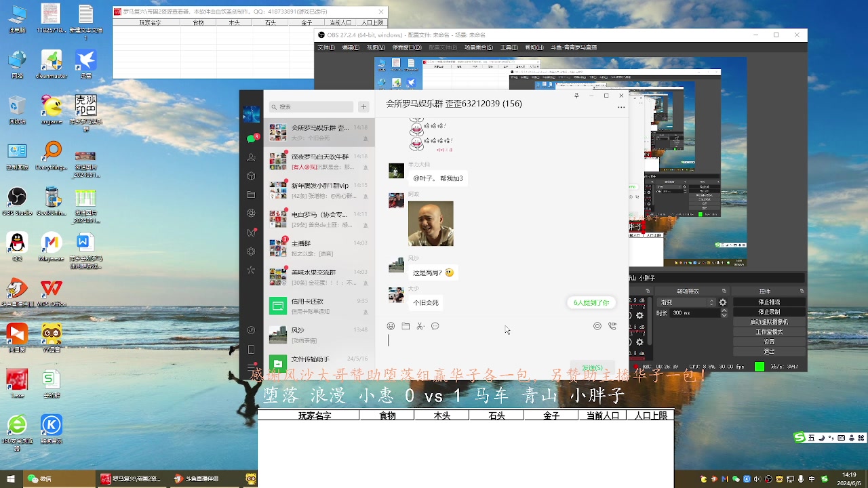Click the duration 300 ms stepper arrows
Viewport: 868px width, 488px height.
coord(725,313)
